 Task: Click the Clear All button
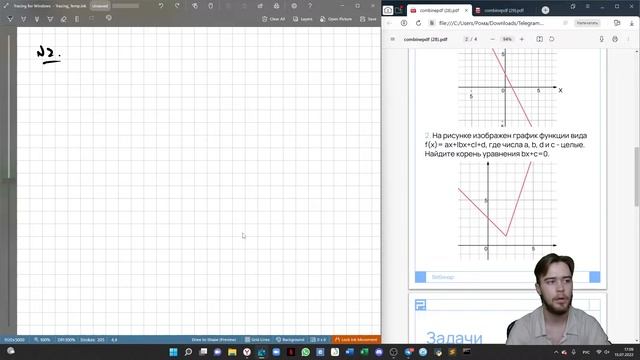[x=273, y=19]
